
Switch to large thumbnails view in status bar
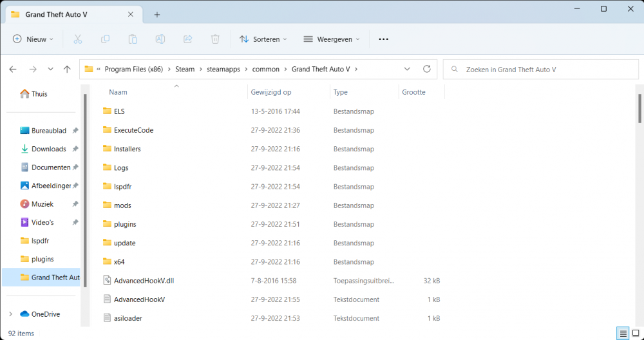click(634, 334)
